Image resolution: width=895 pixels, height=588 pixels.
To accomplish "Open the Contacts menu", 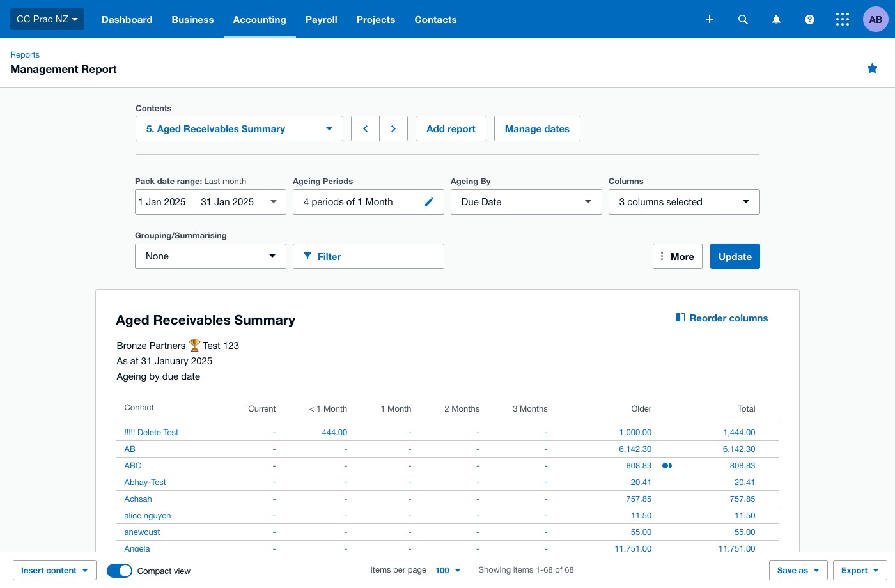I will click(435, 20).
